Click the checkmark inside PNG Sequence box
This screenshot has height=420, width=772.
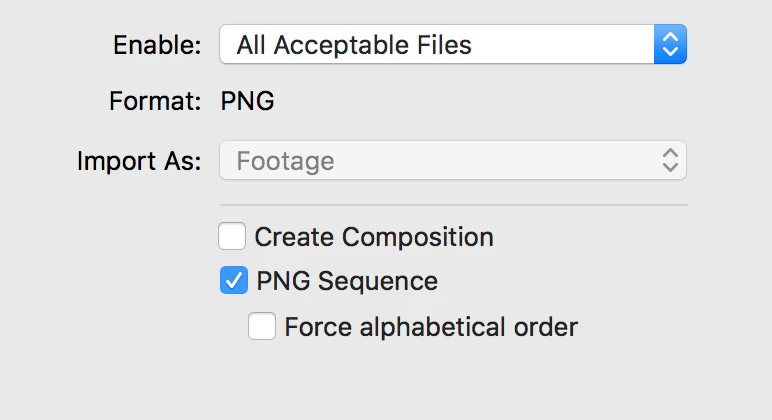coord(233,281)
